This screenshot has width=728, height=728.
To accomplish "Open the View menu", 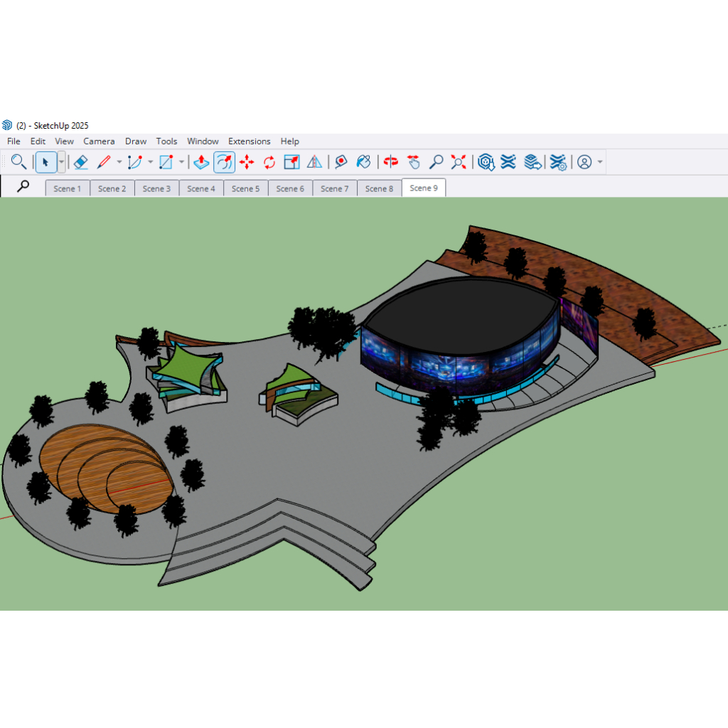I will pyautogui.click(x=64, y=141).
